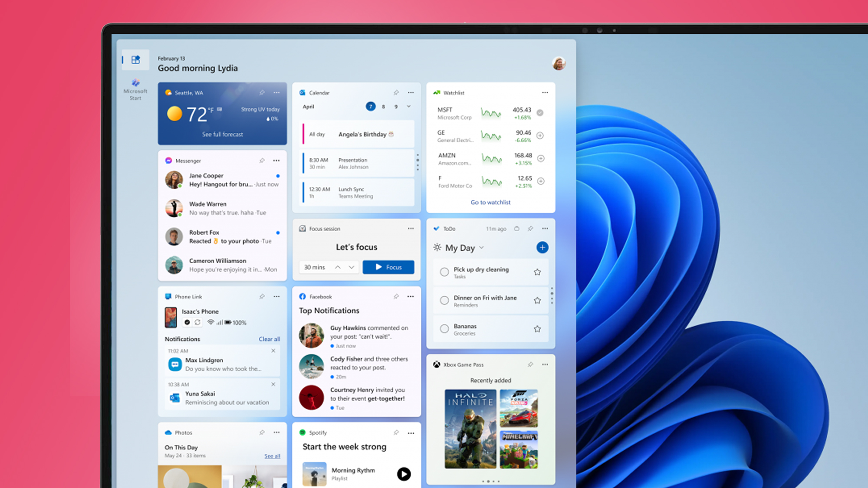Clear all phone notifications
868x488 pixels.
270,339
